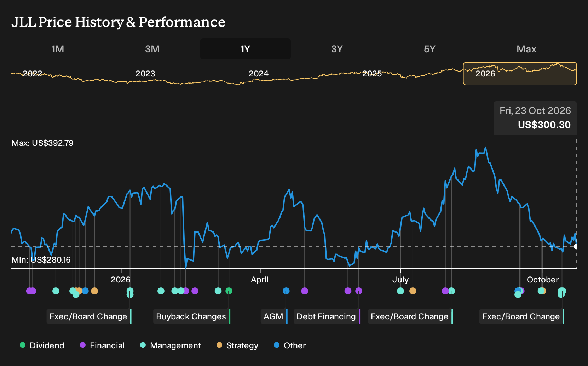Click the blue event dot above AGM
The image size is (588, 366).
pos(286,291)
